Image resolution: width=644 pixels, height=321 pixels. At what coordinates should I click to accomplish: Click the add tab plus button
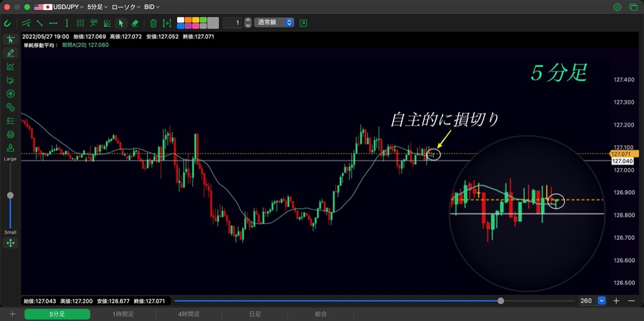(12, 314)
